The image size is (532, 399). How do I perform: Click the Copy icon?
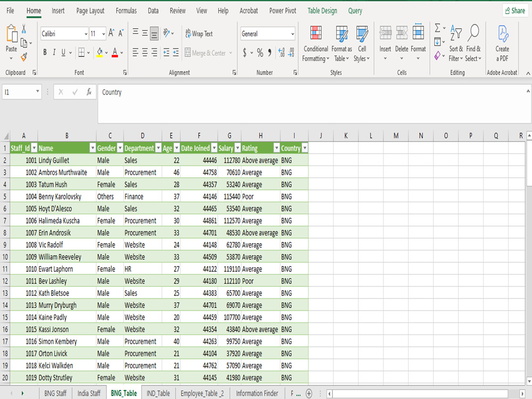coord(24,43)
